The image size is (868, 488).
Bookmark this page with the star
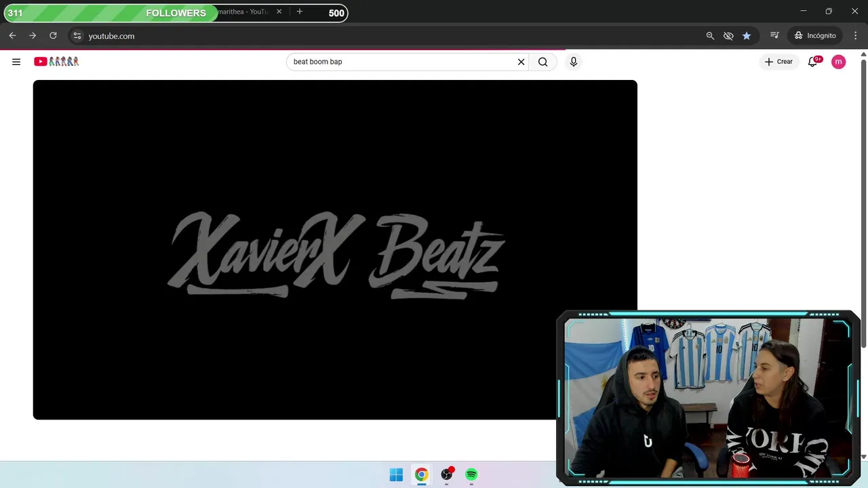point(747,36)
